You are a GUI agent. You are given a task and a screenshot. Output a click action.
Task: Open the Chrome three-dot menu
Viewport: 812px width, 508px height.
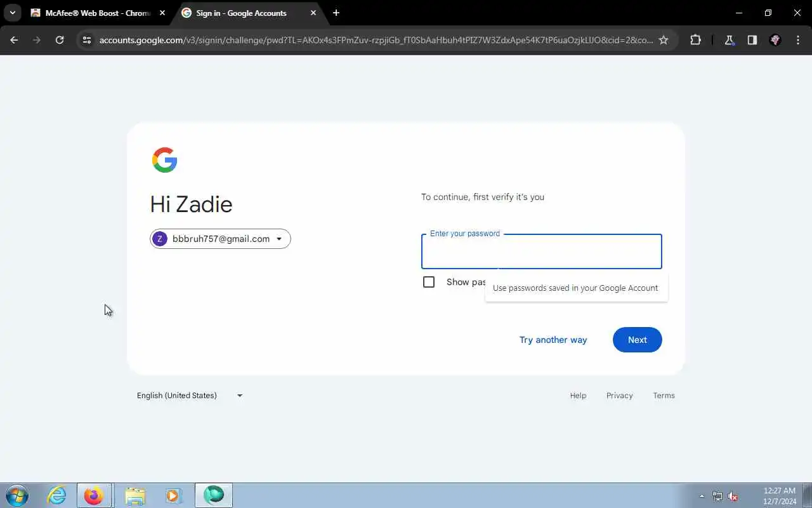click(798, 40)
